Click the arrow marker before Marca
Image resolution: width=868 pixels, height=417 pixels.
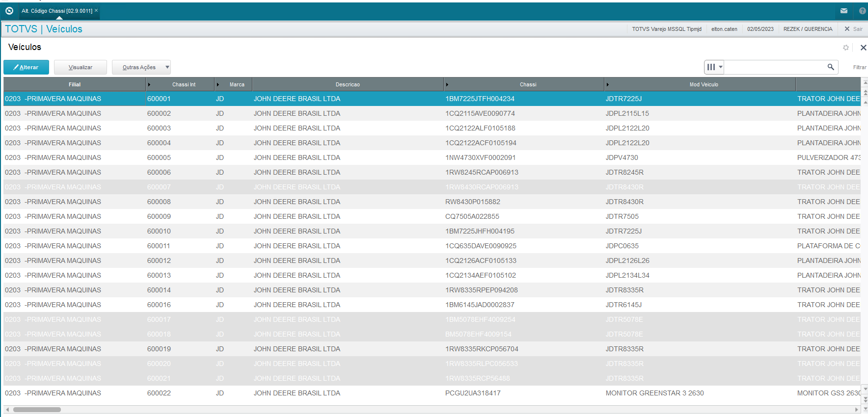point(218,85)
